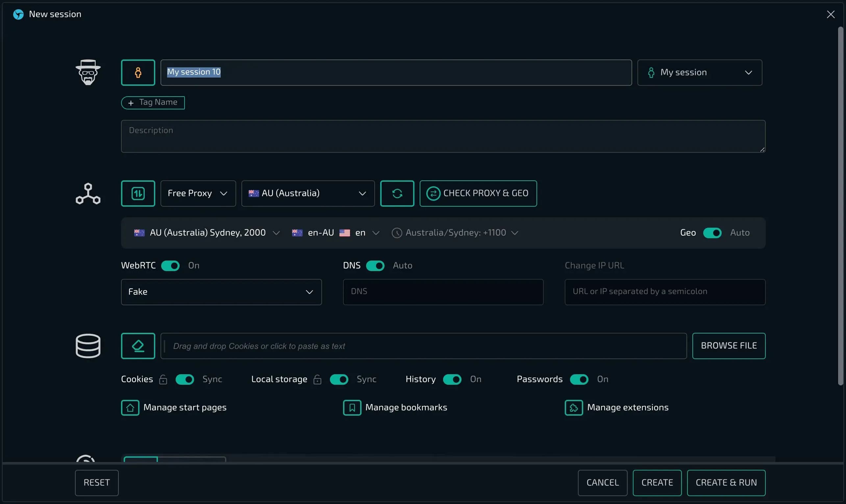The image size is (846, 504).
Task: Click the refresh proxy icon button
Action: tap(397, 194)
